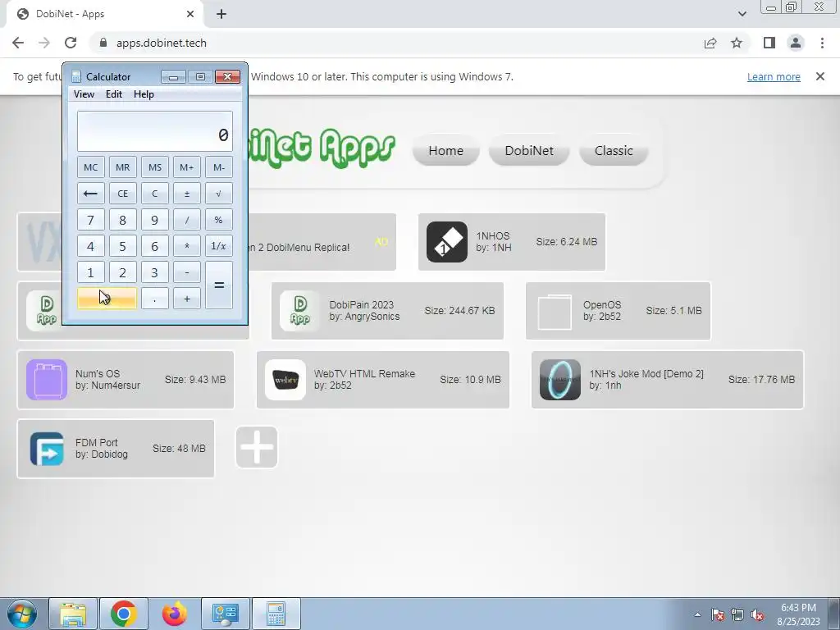
Task: Click the Calculator 9 key
Action: tap(155, 220)
